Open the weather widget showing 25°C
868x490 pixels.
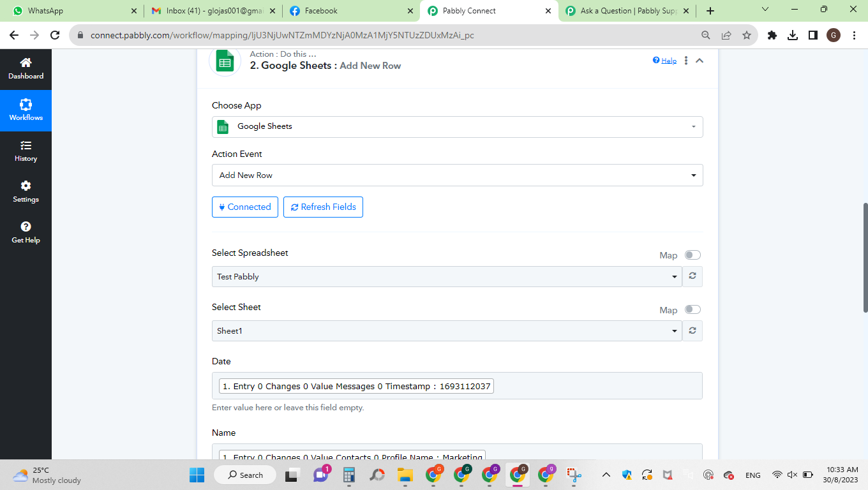coord(47,475)
